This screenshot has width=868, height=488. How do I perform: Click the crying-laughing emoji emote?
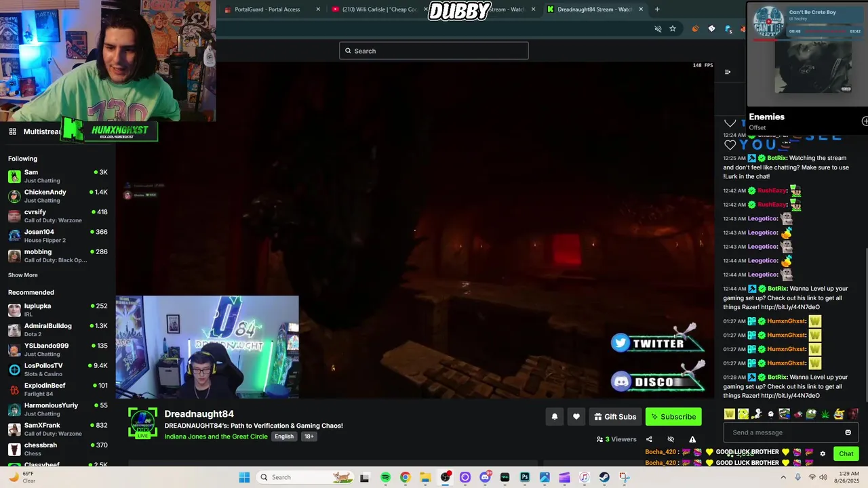pyautogui.click(x=839, y=414)
